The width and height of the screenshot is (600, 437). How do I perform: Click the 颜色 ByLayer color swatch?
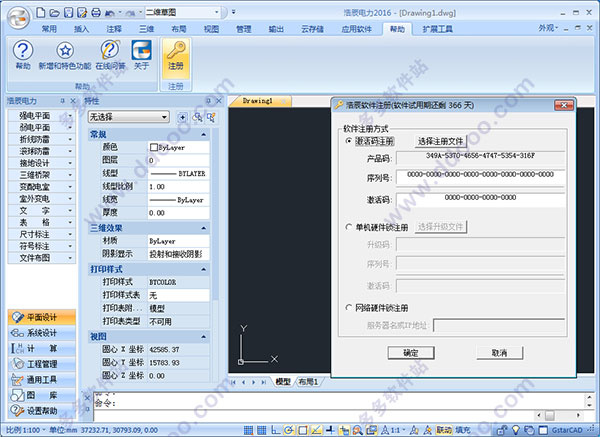point(154,147)
